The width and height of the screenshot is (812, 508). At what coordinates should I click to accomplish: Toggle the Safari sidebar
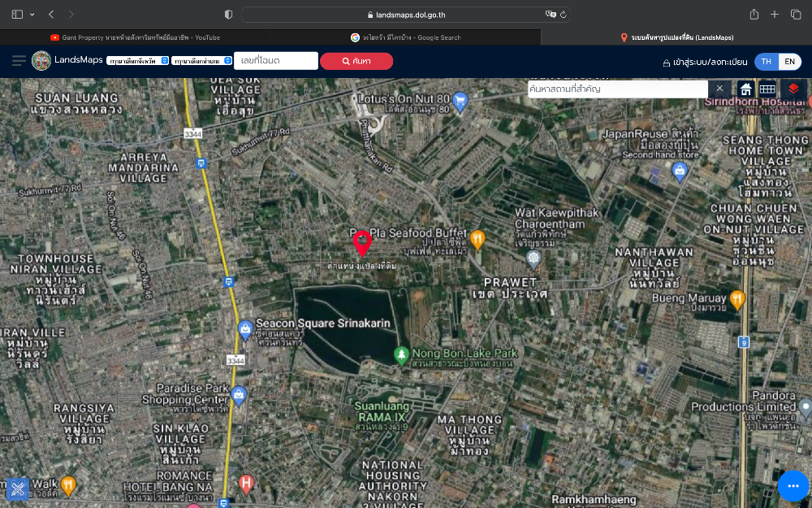[17, 15]
